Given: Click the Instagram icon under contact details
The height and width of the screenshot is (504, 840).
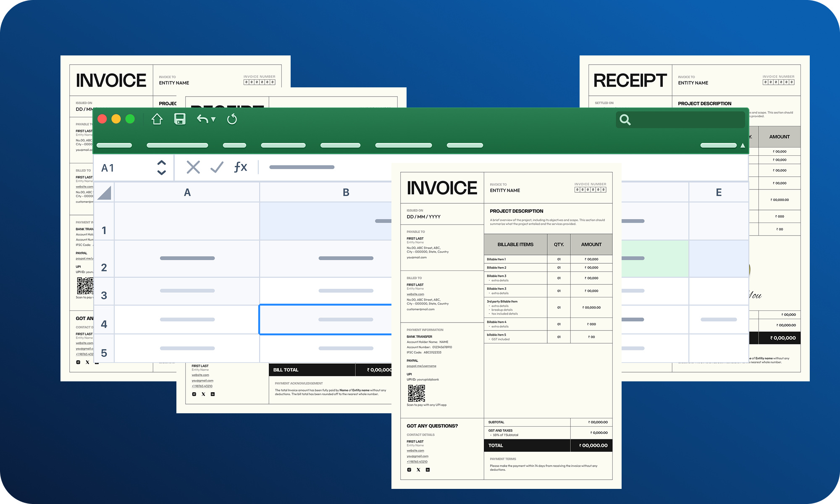Looking at the screenshot, I should pos(409,470).
